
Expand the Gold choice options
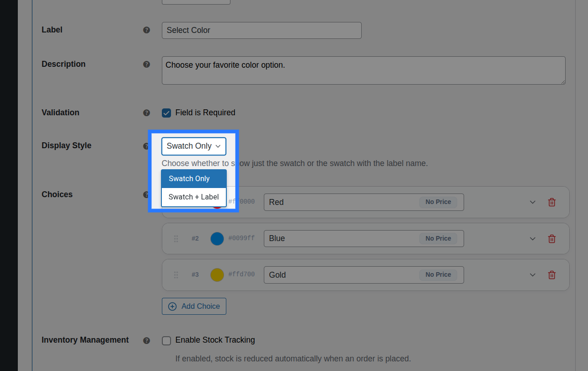coord(533,275)
